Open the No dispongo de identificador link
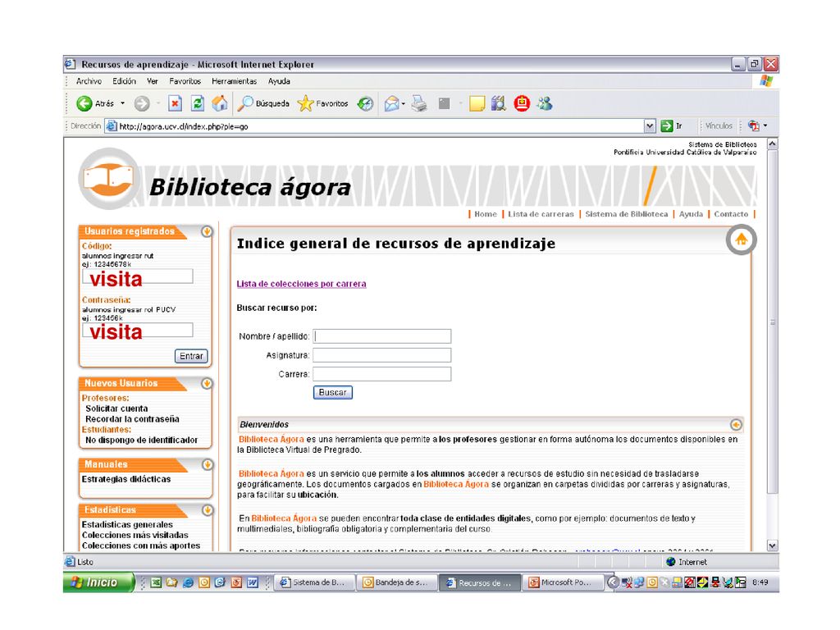Image resolution: width=840 pixels, height=630 pixels. coord(141,440)
